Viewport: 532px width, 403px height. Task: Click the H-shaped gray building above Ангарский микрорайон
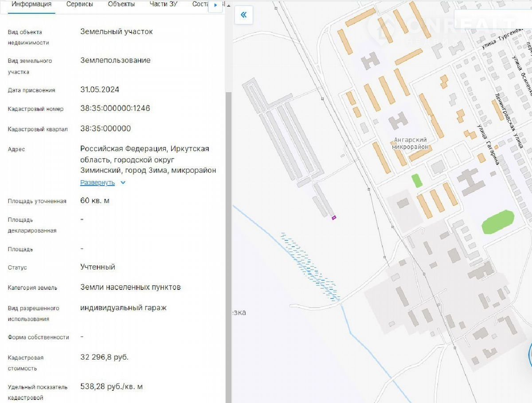pyautogui.click(x=398, y=120)
